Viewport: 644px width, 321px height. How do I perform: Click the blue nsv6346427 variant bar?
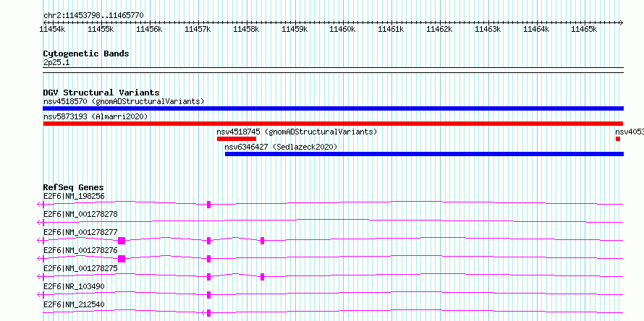coord(424,154)
